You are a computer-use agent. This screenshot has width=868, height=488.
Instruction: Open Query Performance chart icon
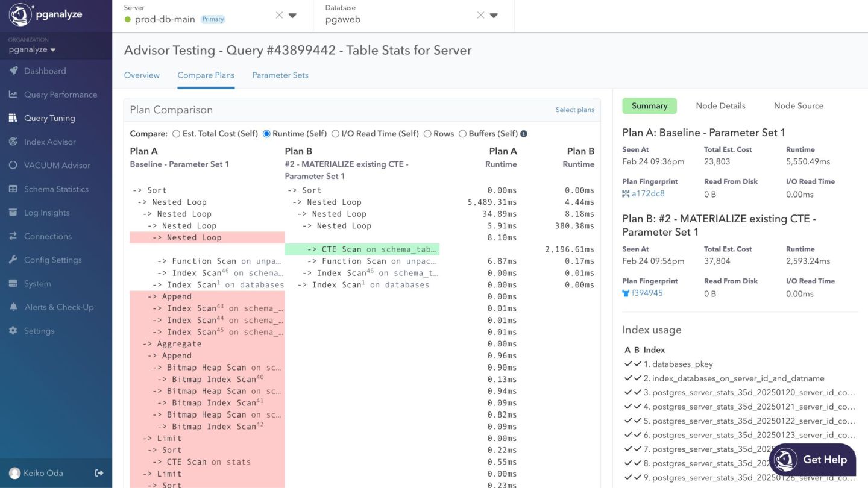(x=13, y=95)
